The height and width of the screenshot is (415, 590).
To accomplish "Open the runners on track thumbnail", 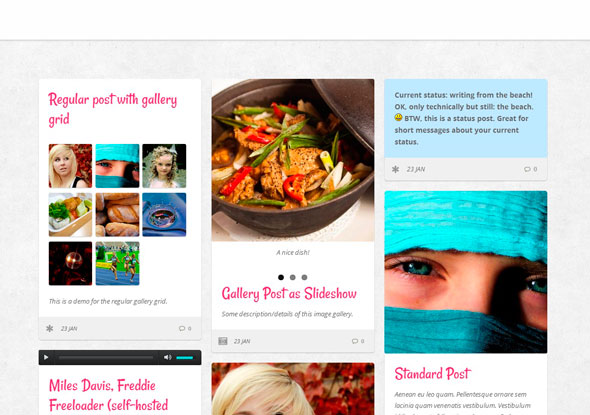I will pos(117,263).
